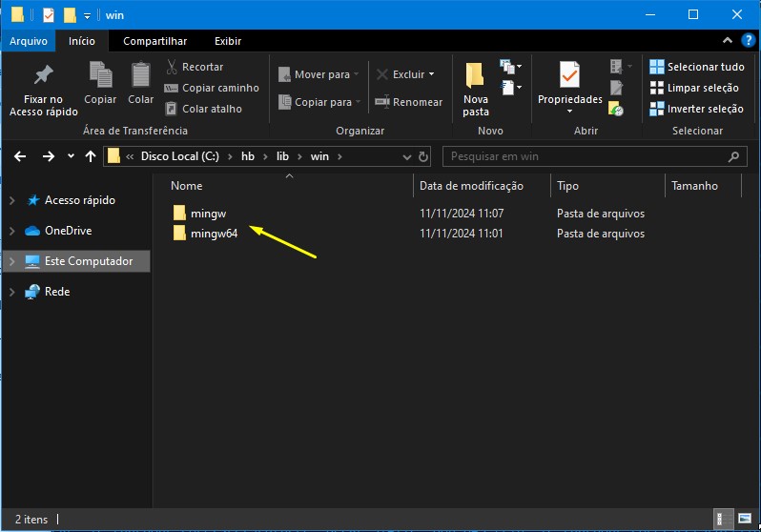Switch to the Exibir tab
The image size is (761, 532).
[228, 41]
